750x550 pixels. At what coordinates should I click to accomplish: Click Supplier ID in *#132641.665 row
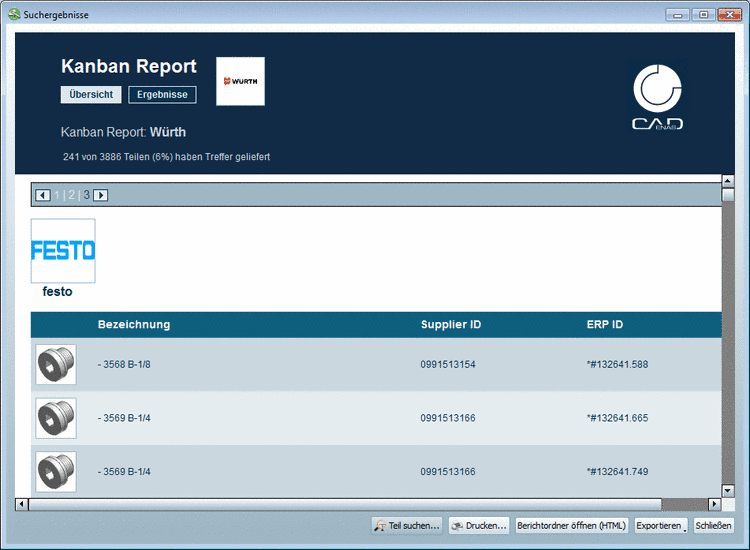click(448, 418)
